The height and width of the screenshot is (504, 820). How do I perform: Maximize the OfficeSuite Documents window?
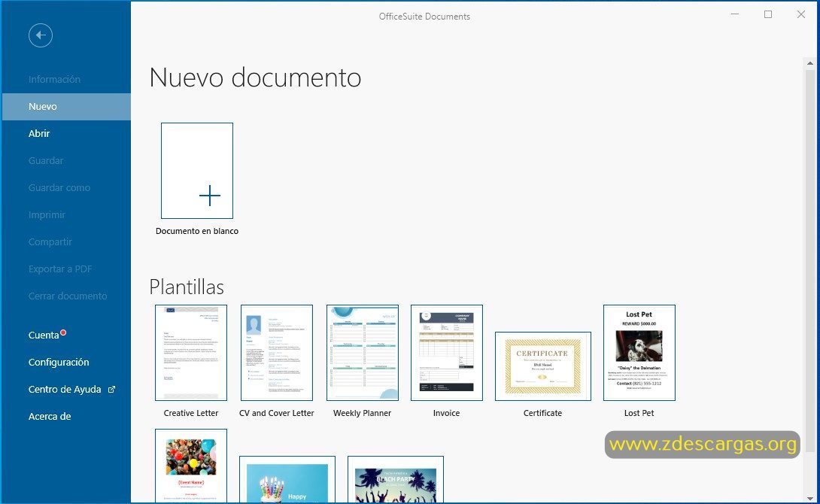coord(767,14)
